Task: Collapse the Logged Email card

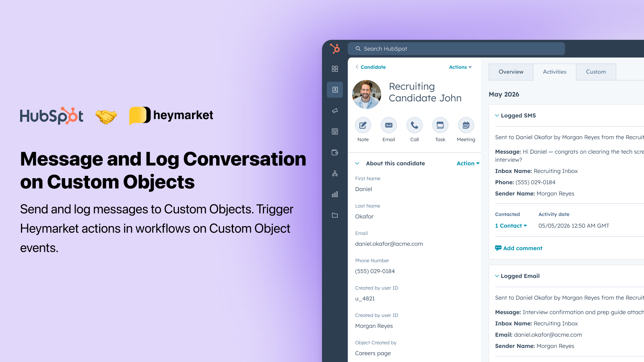Action: [x=497, y=276]
